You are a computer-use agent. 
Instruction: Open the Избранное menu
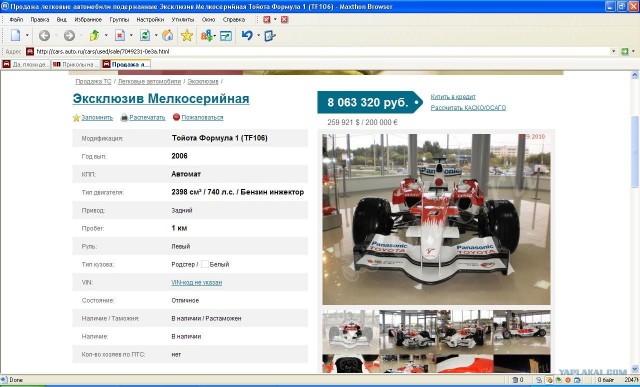(88, 20)
